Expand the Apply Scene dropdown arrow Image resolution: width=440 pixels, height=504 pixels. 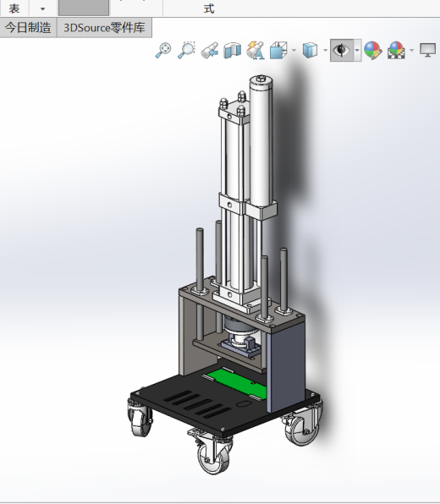(x=412, y=51)
